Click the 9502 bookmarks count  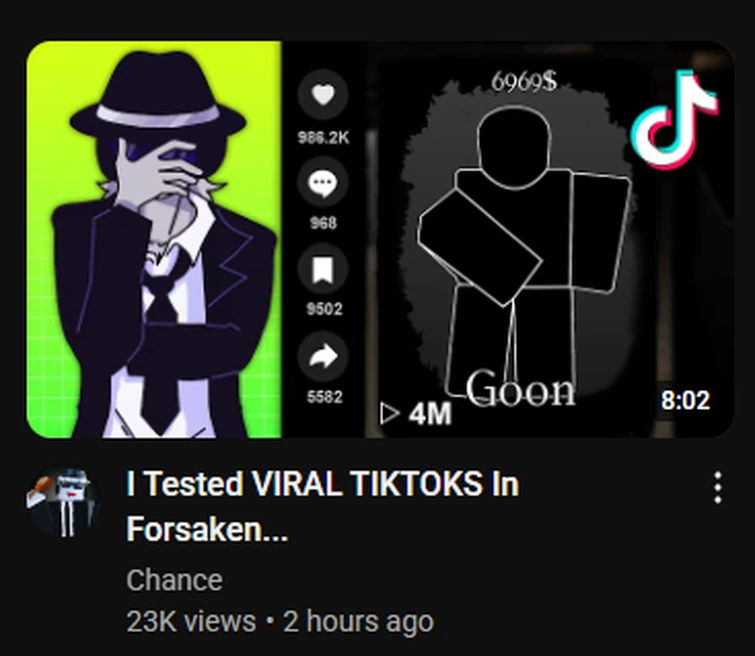pyautogui.click(x=324, y=309)
